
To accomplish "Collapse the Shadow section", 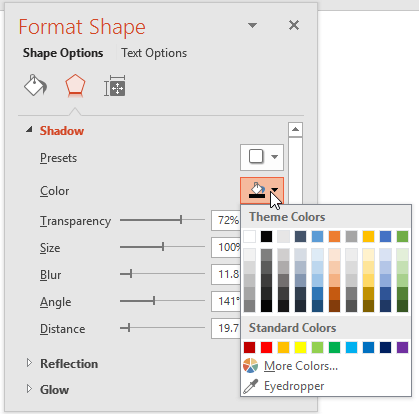I will pos(29,130).
